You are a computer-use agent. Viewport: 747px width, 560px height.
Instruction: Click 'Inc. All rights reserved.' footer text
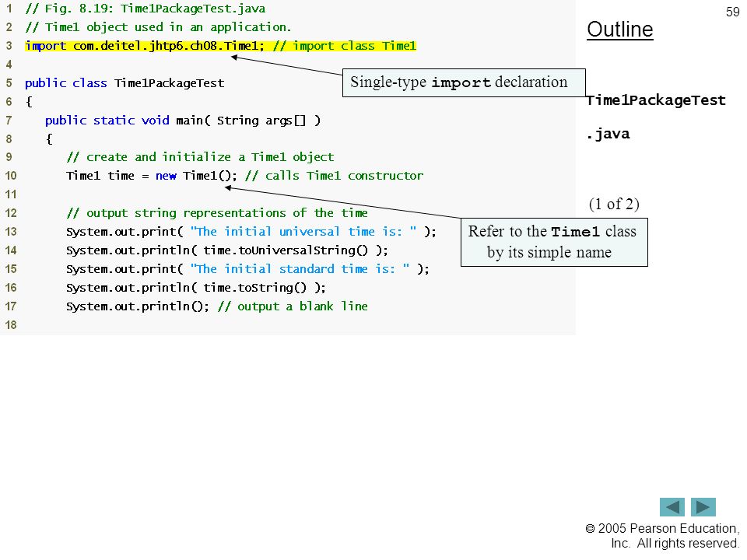(x=675, y=544)
